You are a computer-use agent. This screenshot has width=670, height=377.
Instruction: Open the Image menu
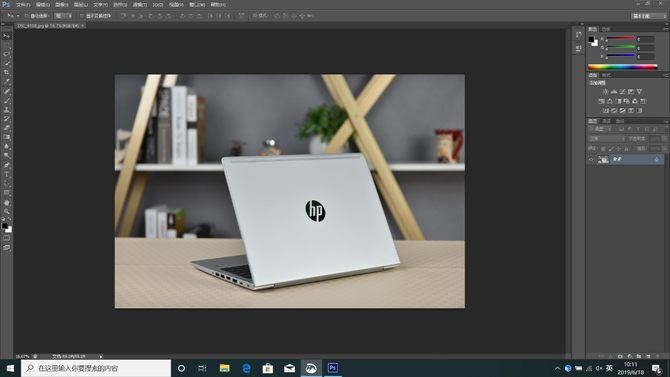coord(62,5)
